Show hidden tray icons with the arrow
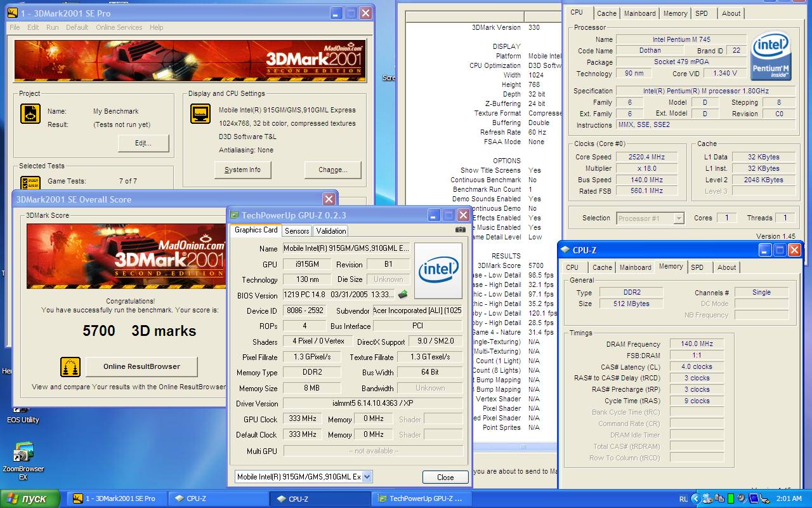The image size is (812, 508). click(x=696, y=499)
